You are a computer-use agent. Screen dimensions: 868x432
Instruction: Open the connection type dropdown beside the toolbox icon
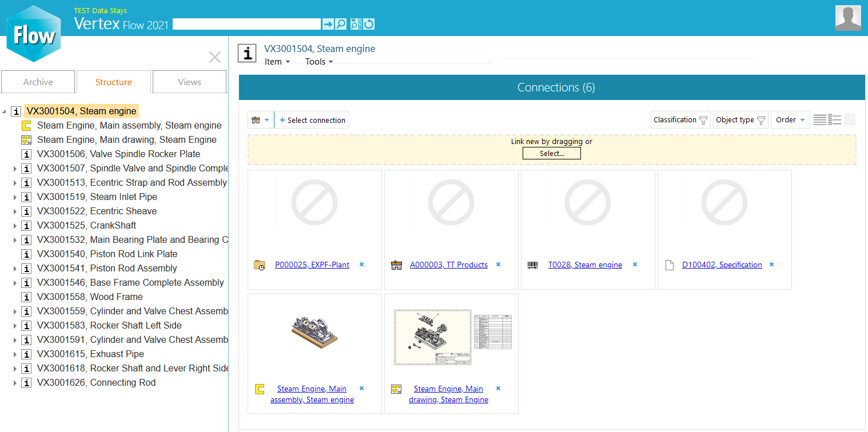(266, 119)
